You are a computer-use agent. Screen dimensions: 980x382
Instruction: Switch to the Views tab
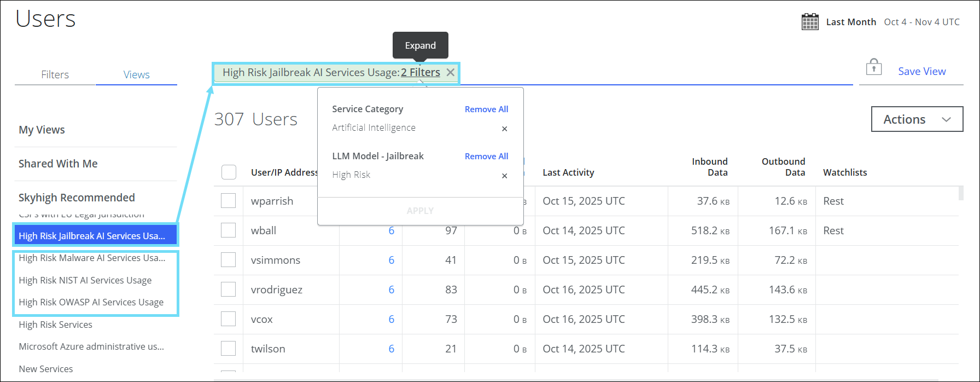[136, 74]
